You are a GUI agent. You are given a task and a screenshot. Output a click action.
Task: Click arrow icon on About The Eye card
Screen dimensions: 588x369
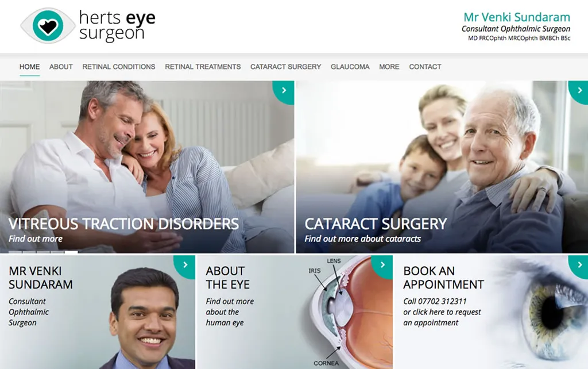pyautogui.click(x=382, y=265)
